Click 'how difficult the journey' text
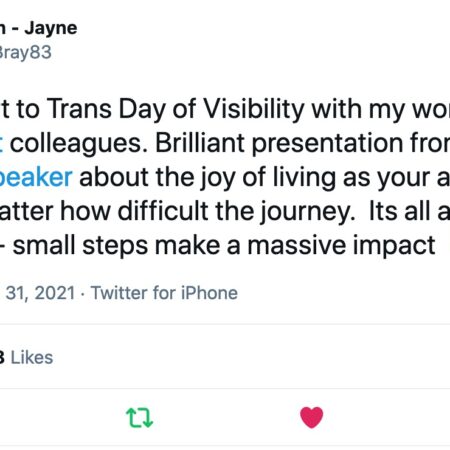This screenshot has height=450, width=450. (x=206, y=211)
